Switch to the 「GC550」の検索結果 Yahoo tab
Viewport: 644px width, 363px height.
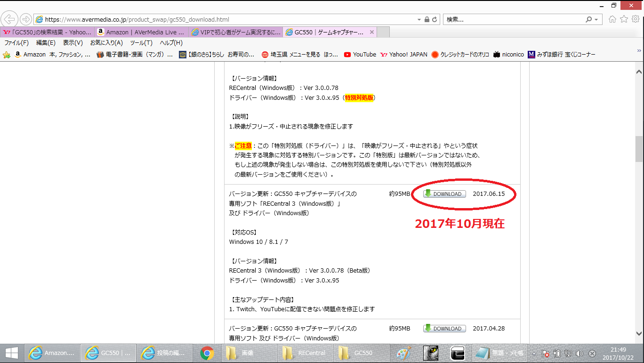tap(48, 32)
